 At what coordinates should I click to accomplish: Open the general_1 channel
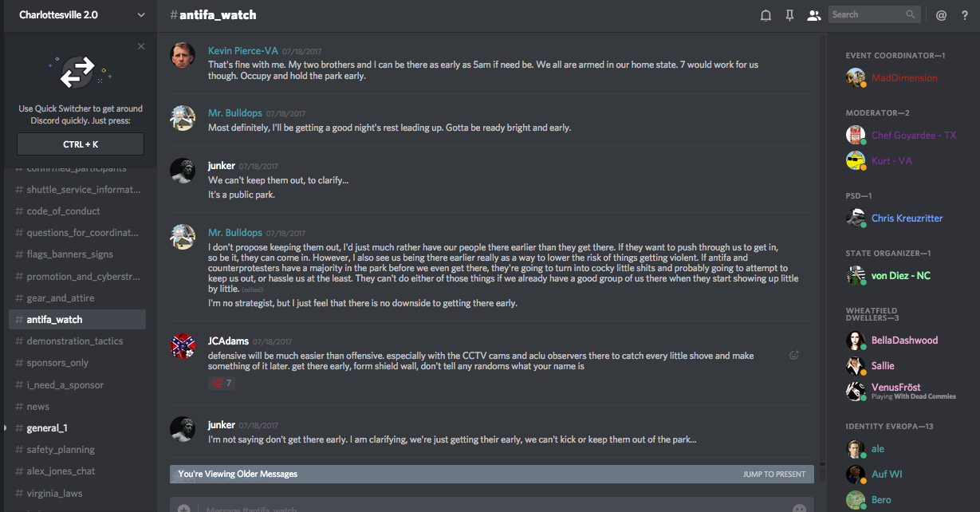tap(47, 428)
